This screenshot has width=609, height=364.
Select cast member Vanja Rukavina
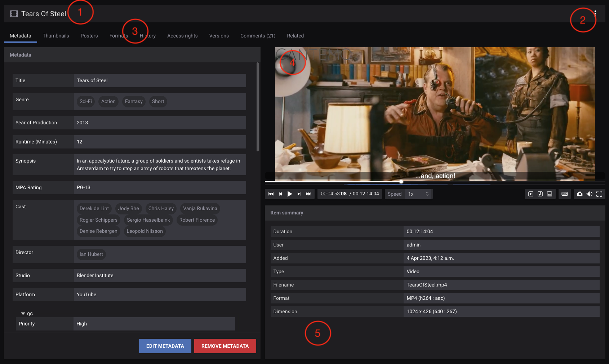click(x=200, y=209)
